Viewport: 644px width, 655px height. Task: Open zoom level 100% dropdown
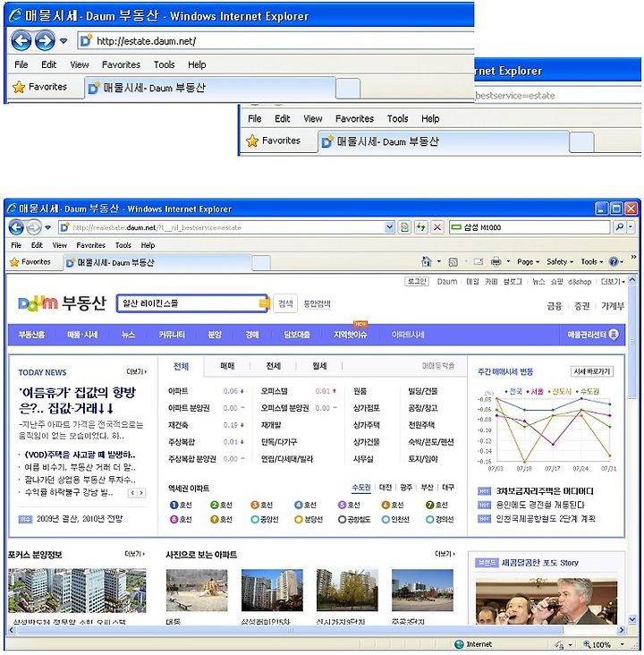tap(623, 644)
